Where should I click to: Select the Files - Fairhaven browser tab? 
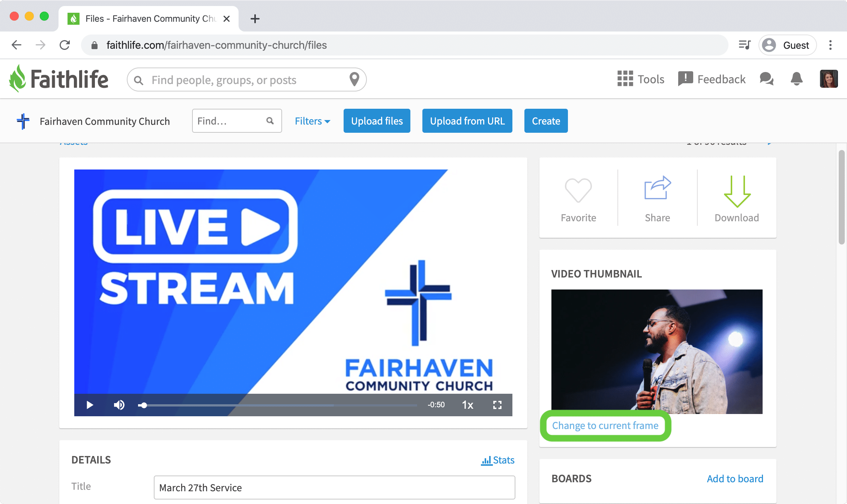[149, 19]
